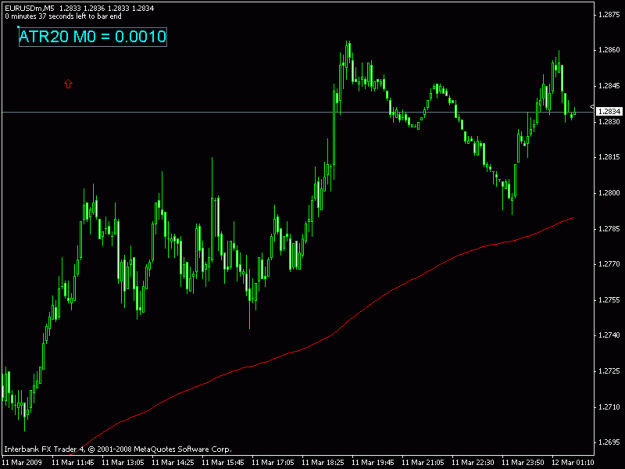625x469 pixels.
Task: Click the 1.2845 price scale label
Action: pos(609,86)
